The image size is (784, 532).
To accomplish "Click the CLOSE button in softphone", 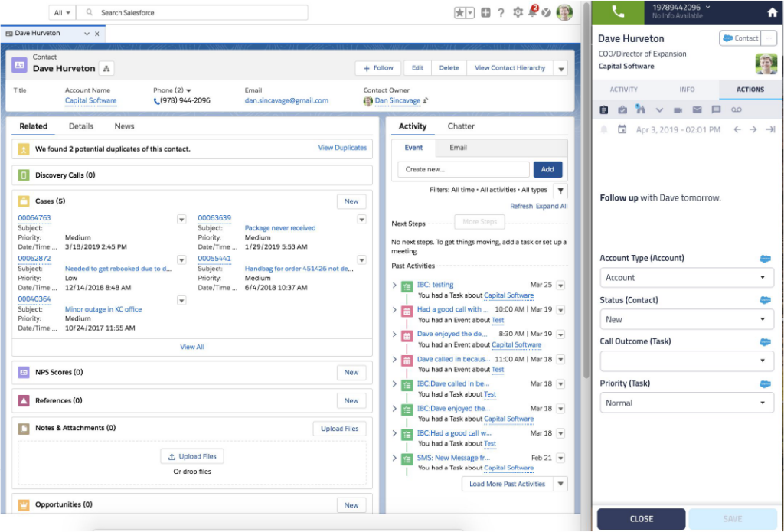I will (x=642, y=519).
